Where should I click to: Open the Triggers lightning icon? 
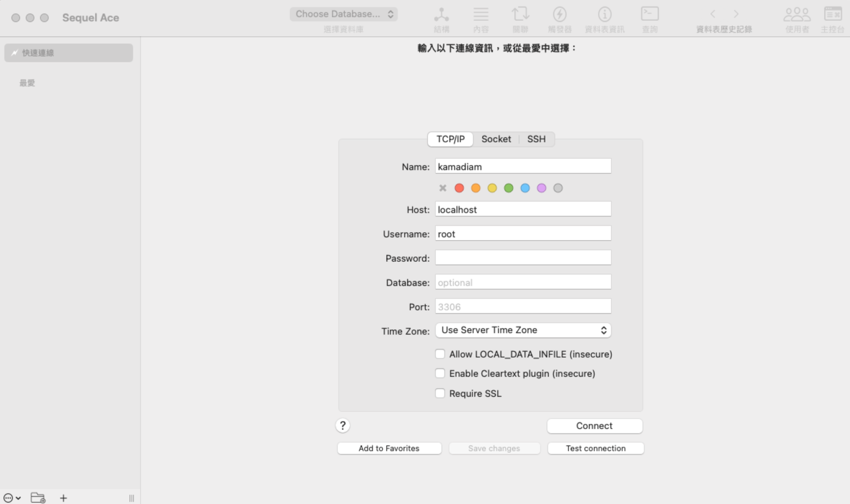pyautogui.click(x=559, y=14)
